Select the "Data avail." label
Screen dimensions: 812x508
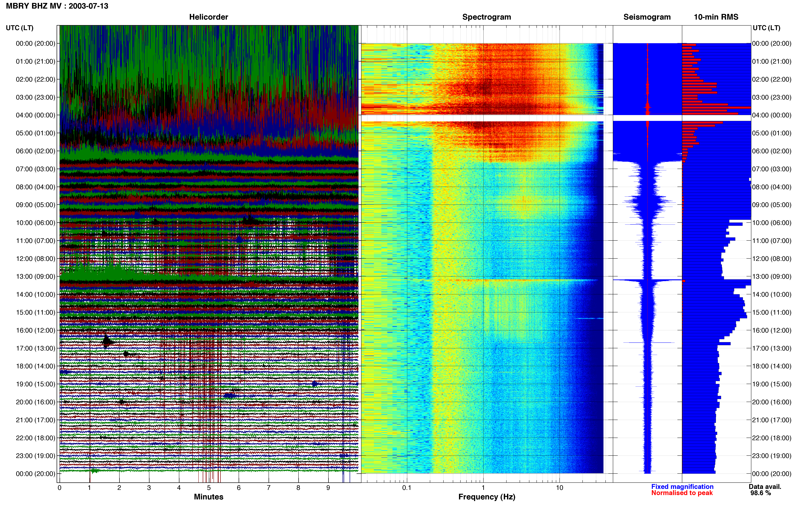[765, 487]
